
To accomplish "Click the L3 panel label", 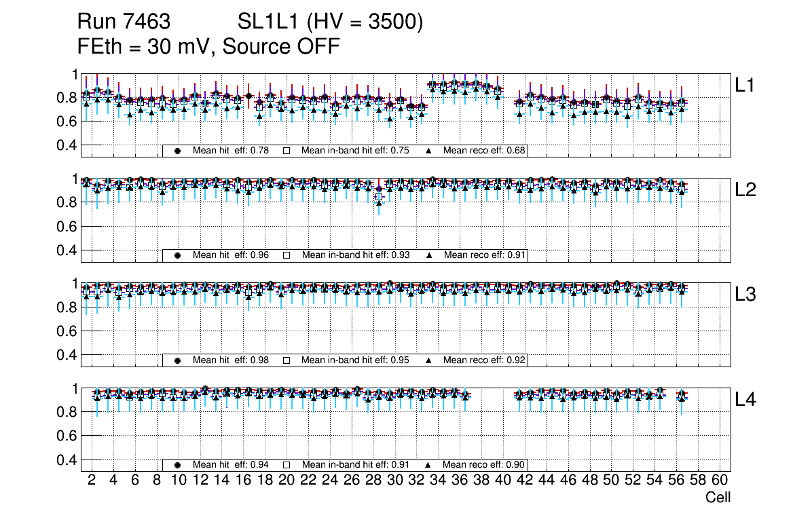I will (x=745, y=295).
